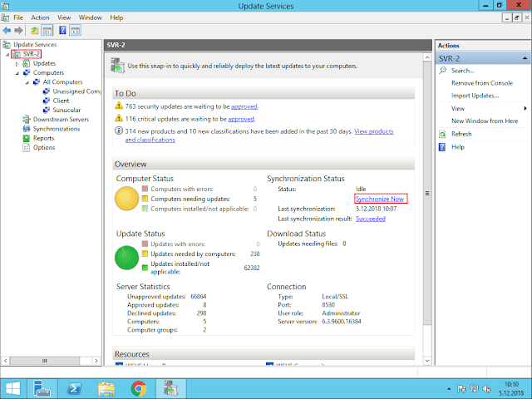Launch PowerShell from taskbar

pyautogui.click(x=74, y=388)
